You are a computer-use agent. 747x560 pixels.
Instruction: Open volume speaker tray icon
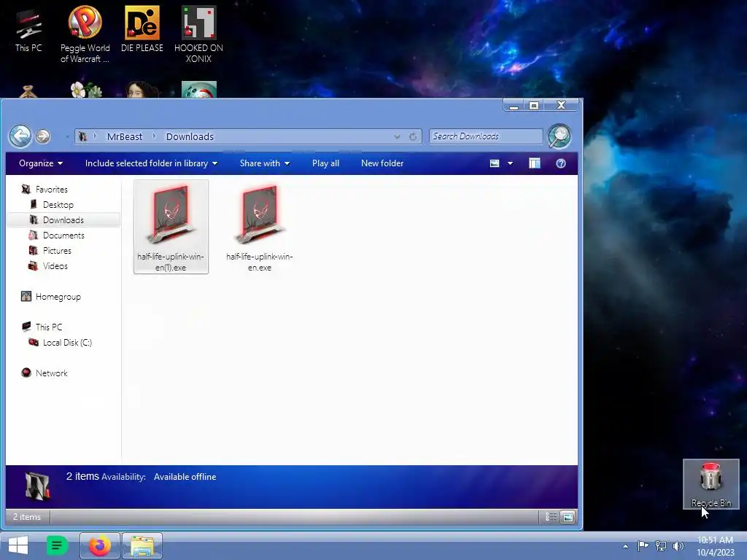click(x=678, y=545)
